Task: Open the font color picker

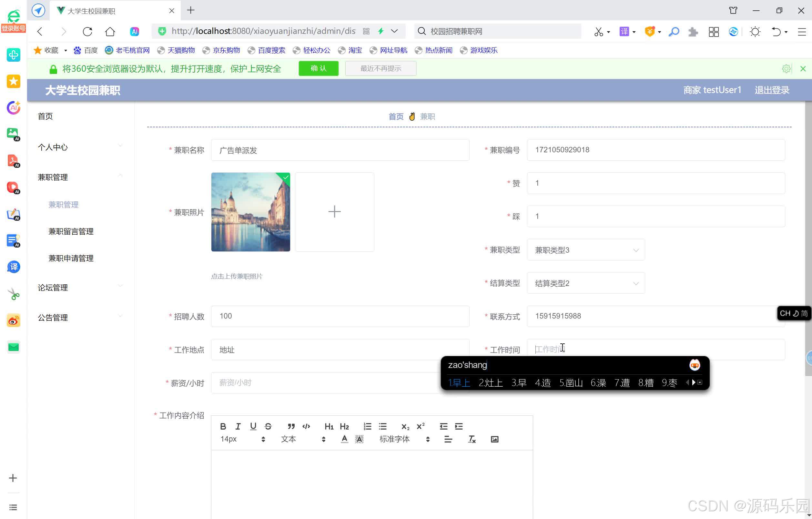Action: coord(344,439)
